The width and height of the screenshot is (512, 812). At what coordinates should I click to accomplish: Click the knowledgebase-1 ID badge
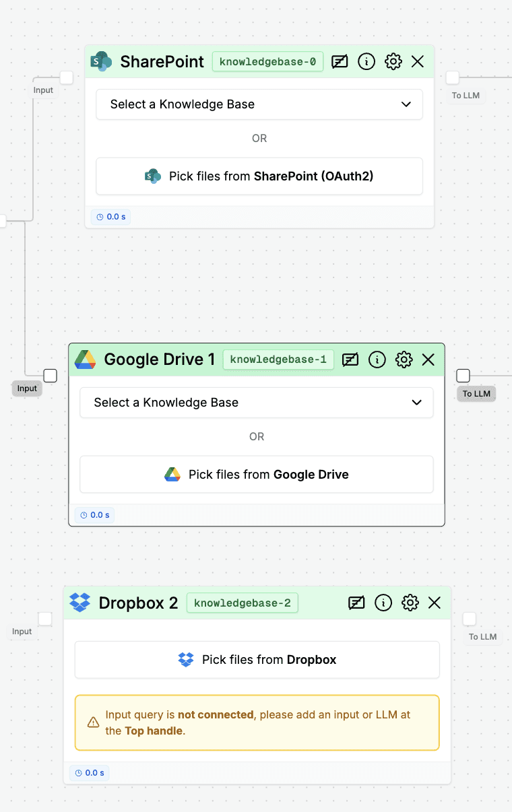(x=278, y=360)
